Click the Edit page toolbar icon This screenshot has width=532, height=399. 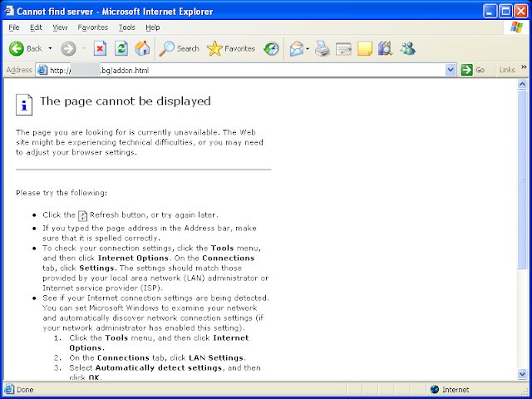(x=343, y=49)
